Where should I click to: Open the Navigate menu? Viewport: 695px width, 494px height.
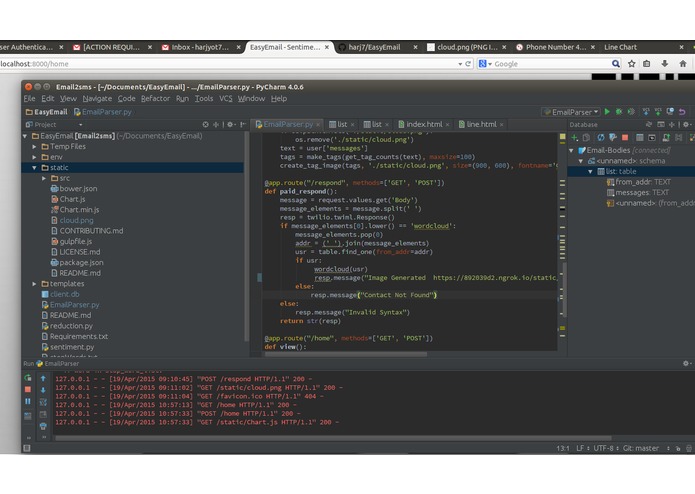97,98
